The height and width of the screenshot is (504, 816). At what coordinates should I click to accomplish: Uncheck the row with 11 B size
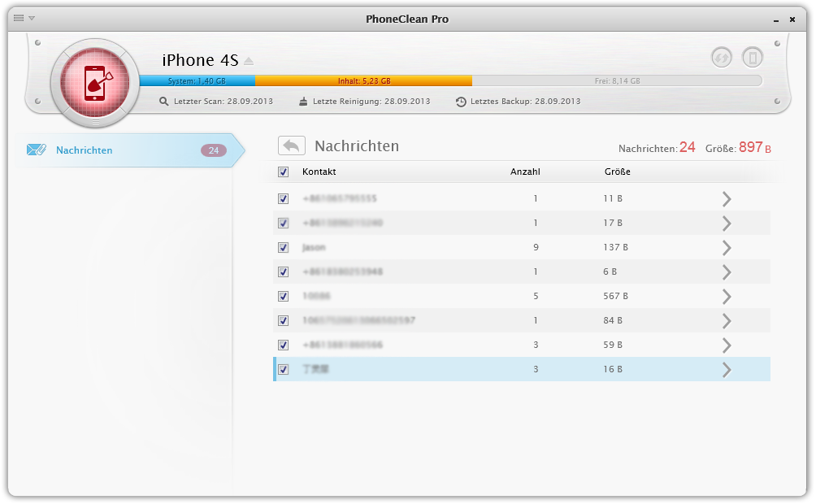pyautogui.click(x=283, y=199)
